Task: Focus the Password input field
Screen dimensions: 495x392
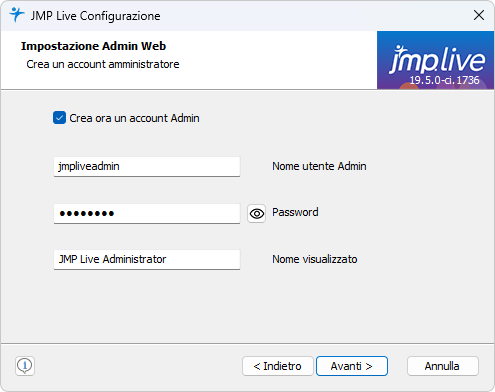Action: pyautogui.click(x=147, y=213)
